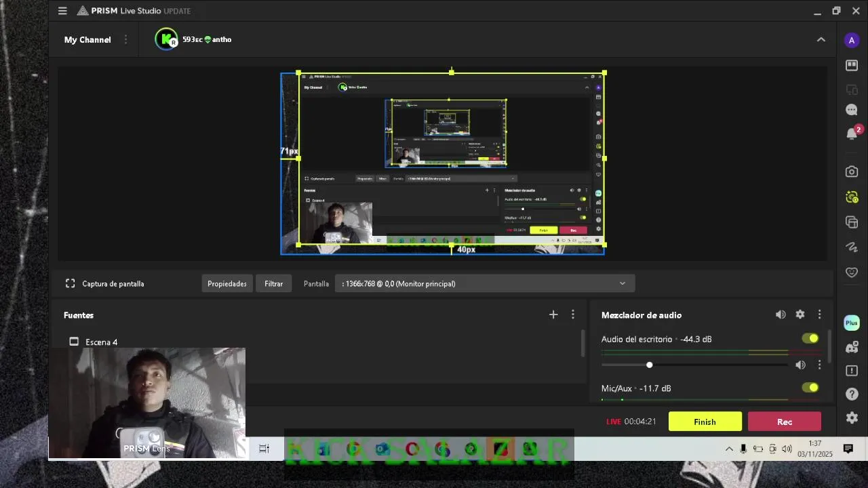Click the Audio del escritorio -44.3 dB label
868x488 pixels.
[656, 339]
